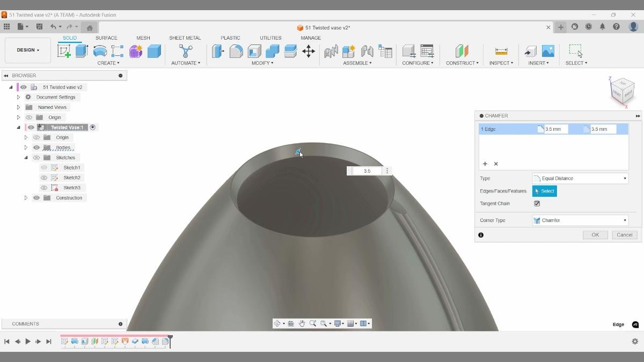
Task: Select the Measure tool in Inspect panel
Action: pyautogui.click(x=501, y=51)
